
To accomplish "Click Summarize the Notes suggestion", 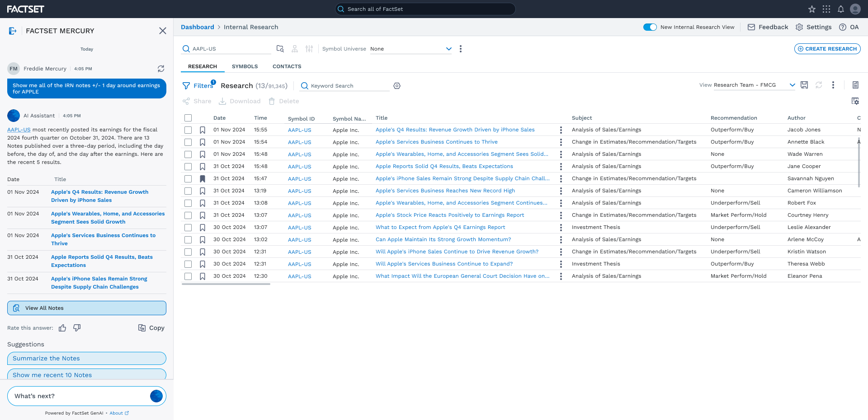I will click(87, 359).
